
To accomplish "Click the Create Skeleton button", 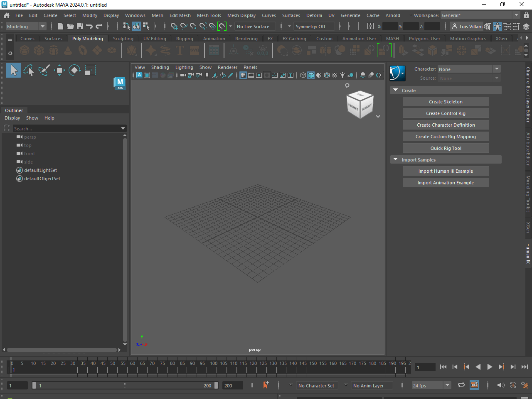I will (446, 102).
